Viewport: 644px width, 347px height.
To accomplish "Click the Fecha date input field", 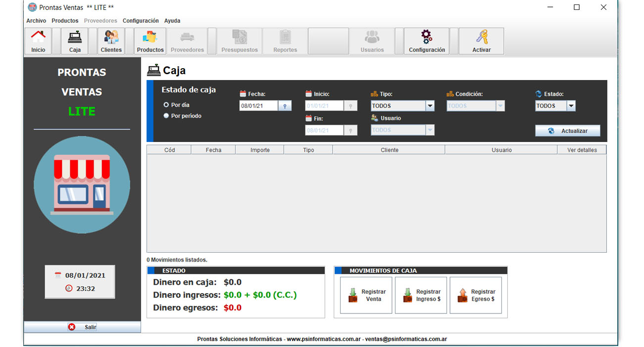I will click(259, 106).
